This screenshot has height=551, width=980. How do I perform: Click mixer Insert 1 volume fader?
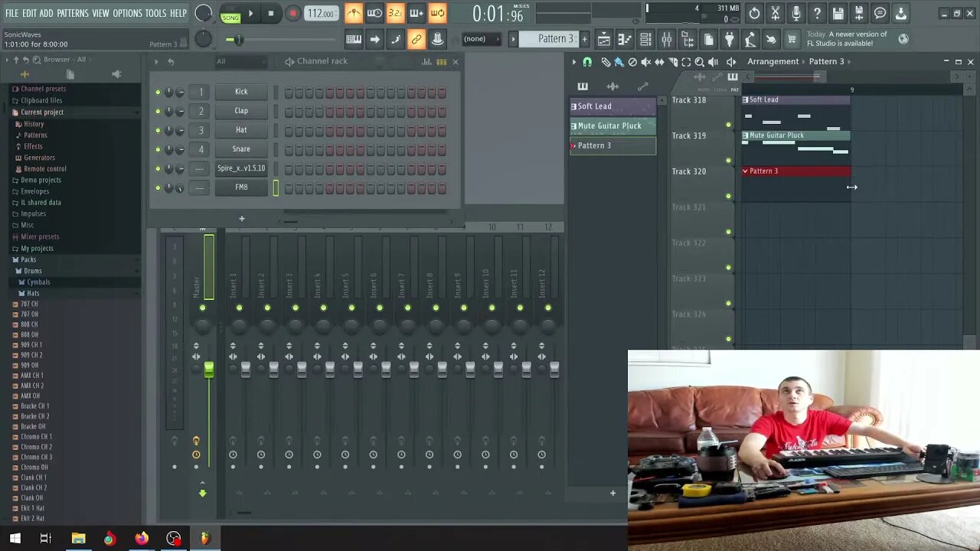(x=246, y=370)
